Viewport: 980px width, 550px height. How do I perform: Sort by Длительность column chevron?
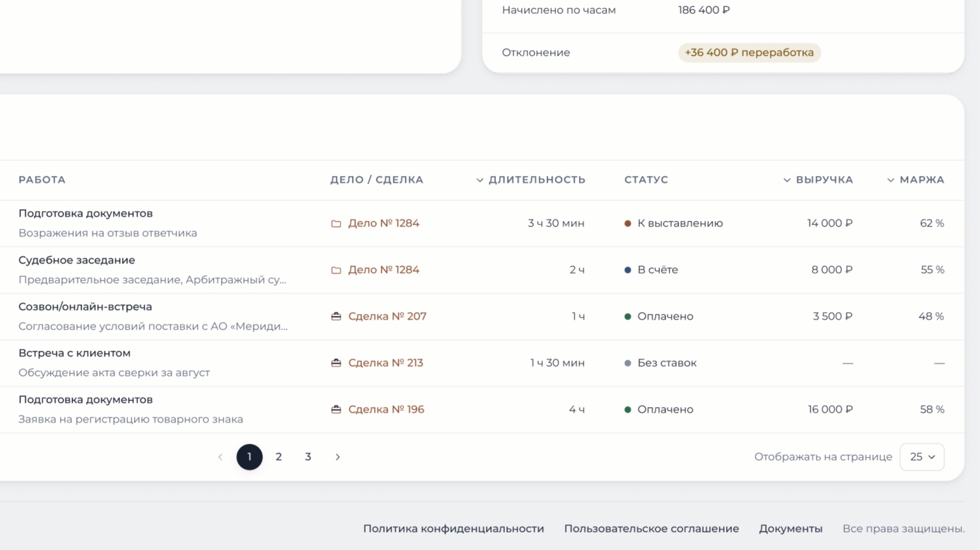point(480,180)
